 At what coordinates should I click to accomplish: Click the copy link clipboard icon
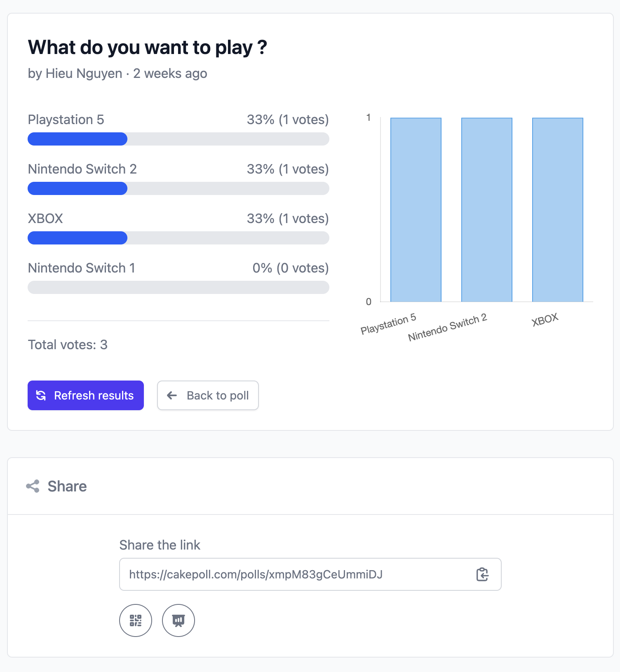[482, 574]
